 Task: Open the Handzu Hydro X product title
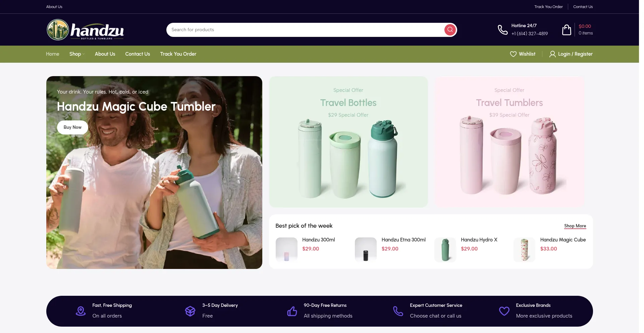(479, 240)
